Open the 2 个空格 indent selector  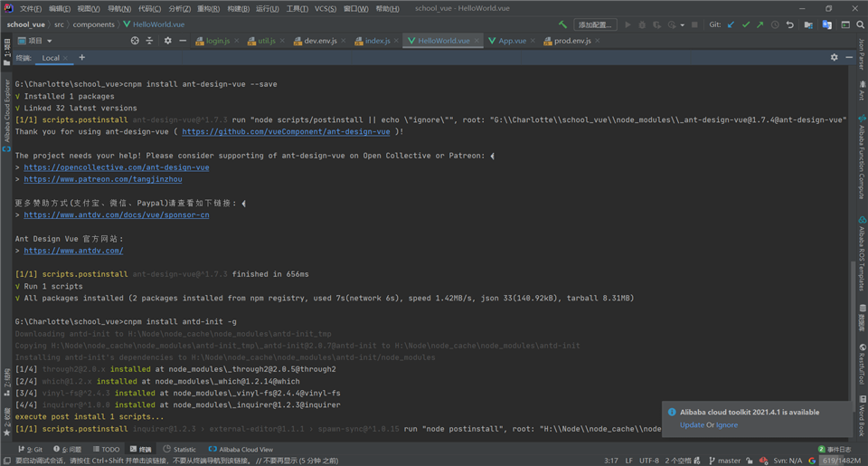click(678, 461)
